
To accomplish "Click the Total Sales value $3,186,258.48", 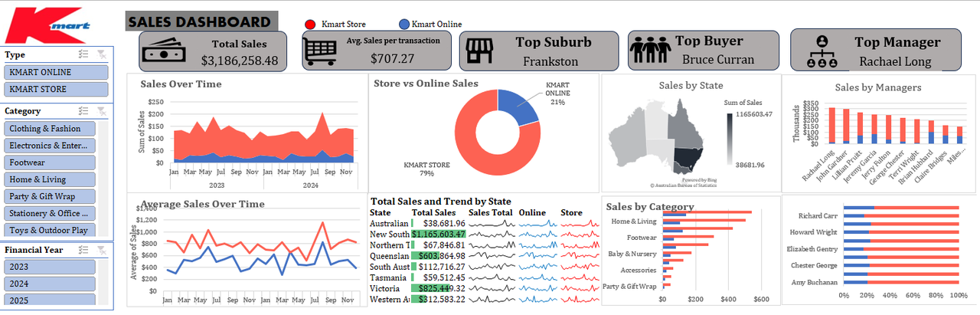I will [x=240, y=60].
